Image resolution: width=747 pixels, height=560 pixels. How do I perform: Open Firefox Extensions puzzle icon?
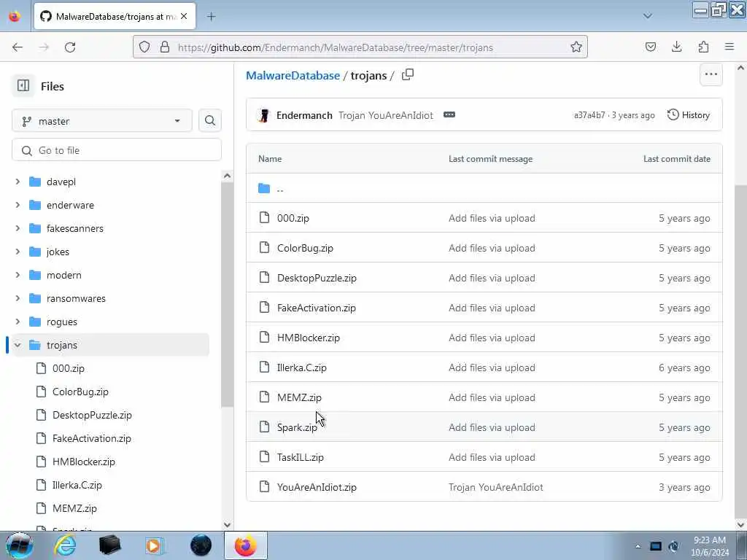click(703, 47)
